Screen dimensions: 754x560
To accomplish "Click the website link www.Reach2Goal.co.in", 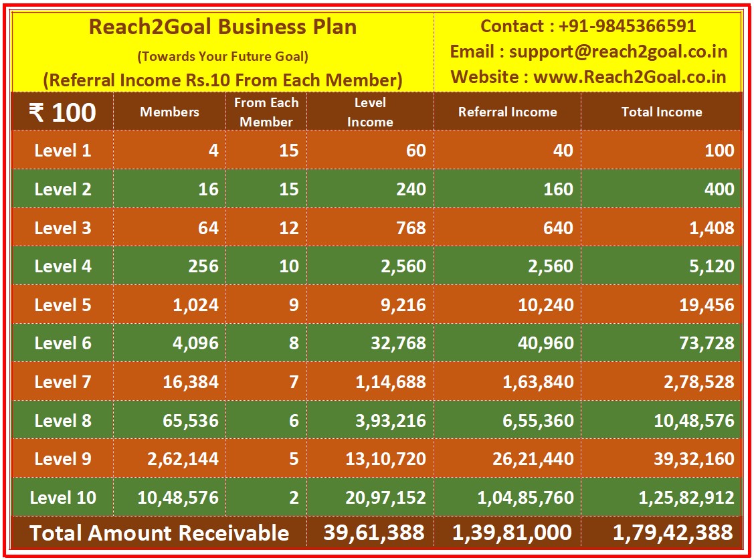I will (x=630, y=77).
